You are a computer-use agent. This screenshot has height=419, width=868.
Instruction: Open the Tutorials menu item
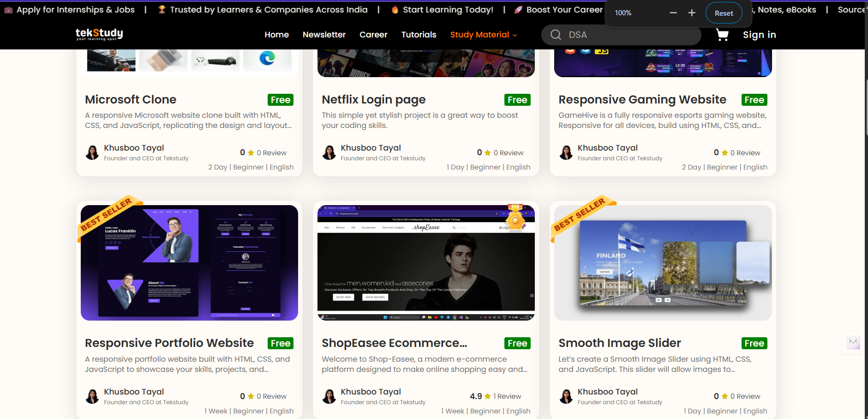[419, 35]
